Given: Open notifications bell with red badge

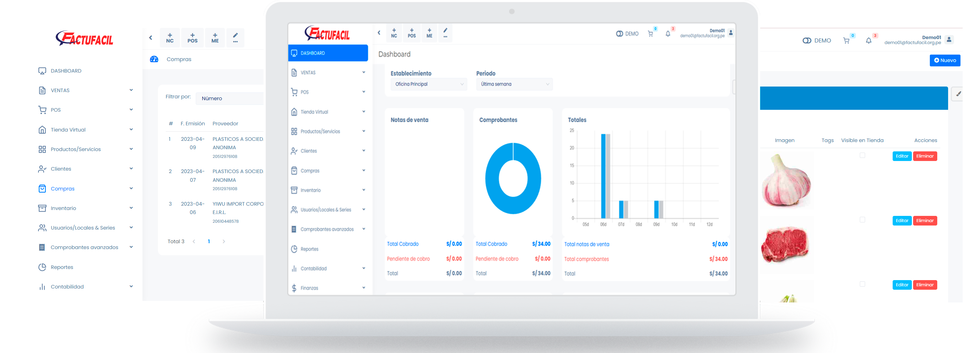Looking at the screenshot, I should [868, 41].
